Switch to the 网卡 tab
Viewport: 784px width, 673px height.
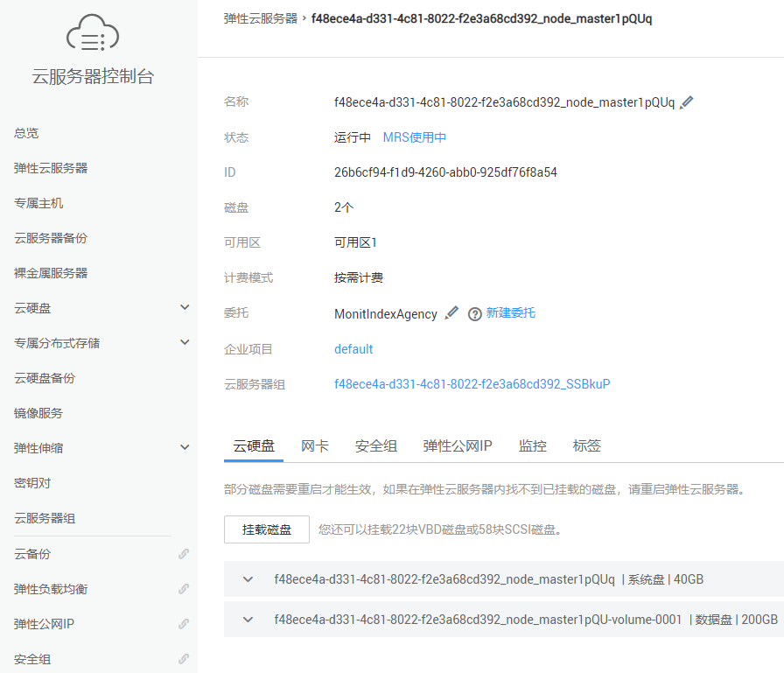click(x=315, y=446)
